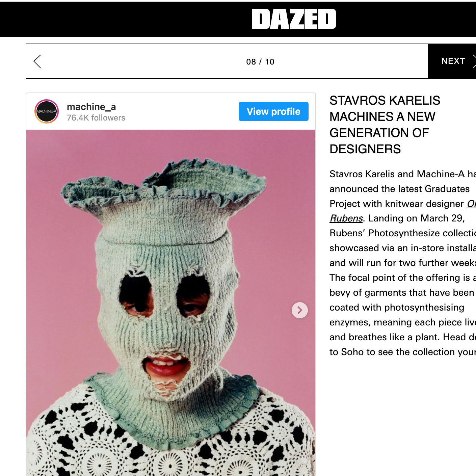This screenshot has height=476, width=476.
Task: Click the 76.4K followers text
Action: click(96, 118)
